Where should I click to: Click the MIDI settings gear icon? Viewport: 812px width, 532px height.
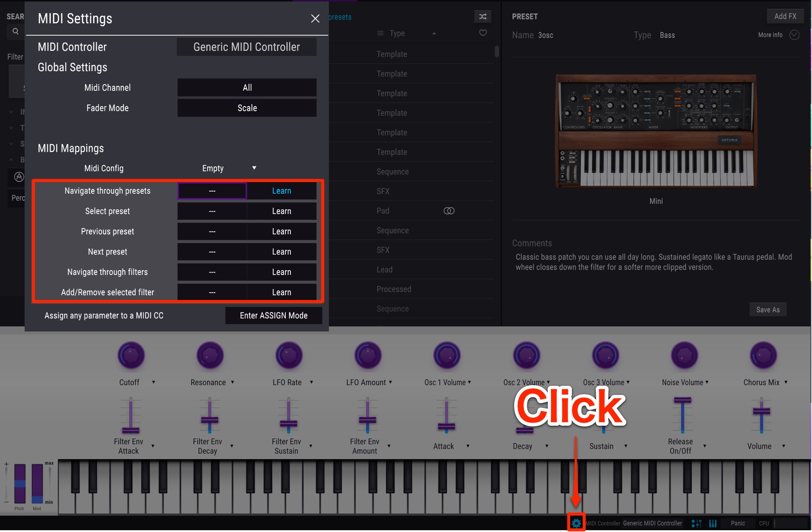pyautogui.click(x=576, y=523)
